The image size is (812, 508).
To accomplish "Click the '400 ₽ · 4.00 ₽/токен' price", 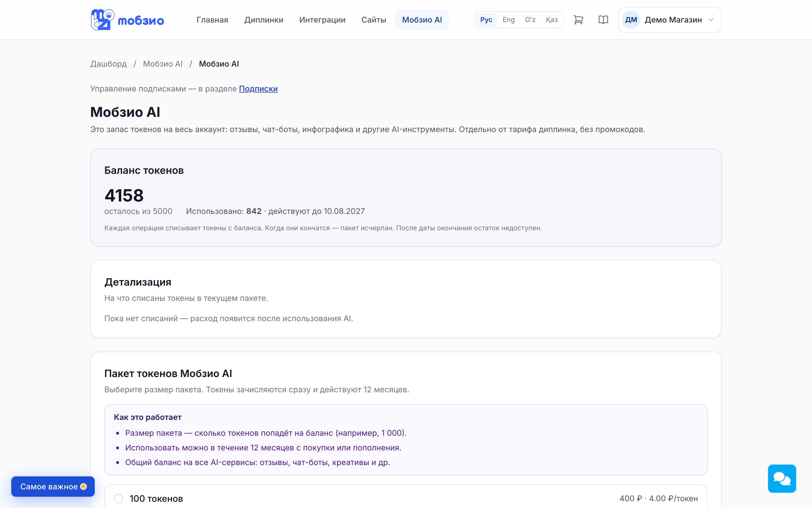I will (x=659, y=498).
